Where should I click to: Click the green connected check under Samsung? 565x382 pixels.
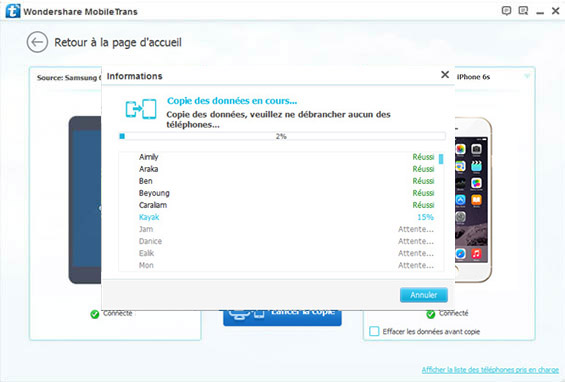tap(95, 314)
